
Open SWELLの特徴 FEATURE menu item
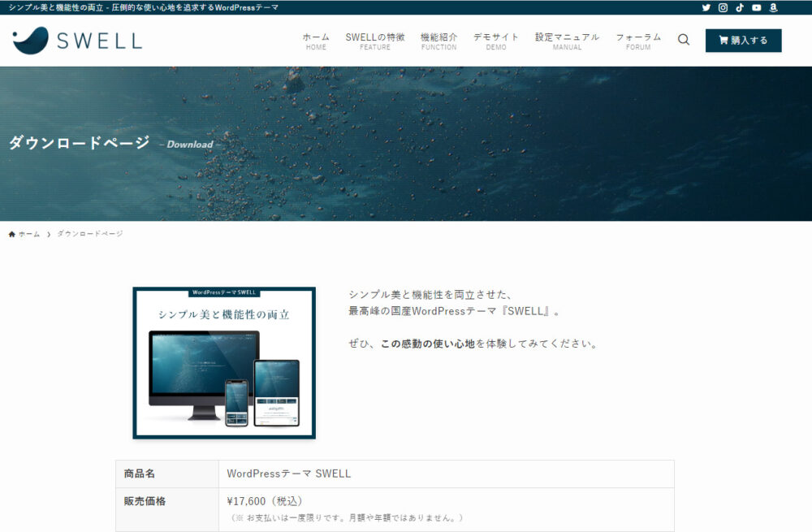pos(374,41)
